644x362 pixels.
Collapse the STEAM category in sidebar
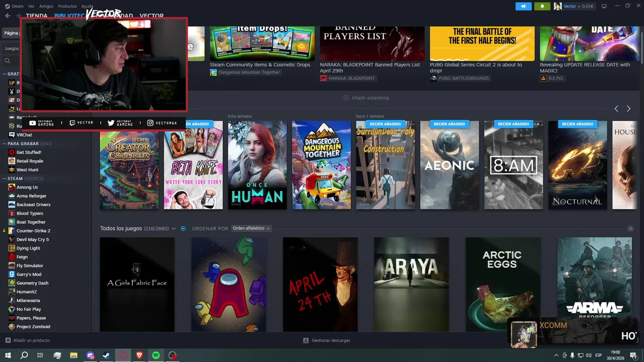coord(5,178)
